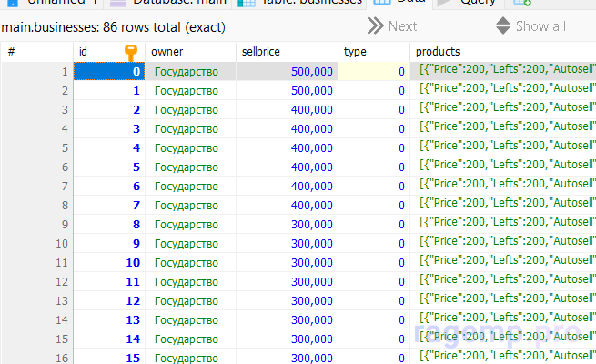596x364 pixels.
Task: Select the id cell with value 14
Action: tap(109, 339)
